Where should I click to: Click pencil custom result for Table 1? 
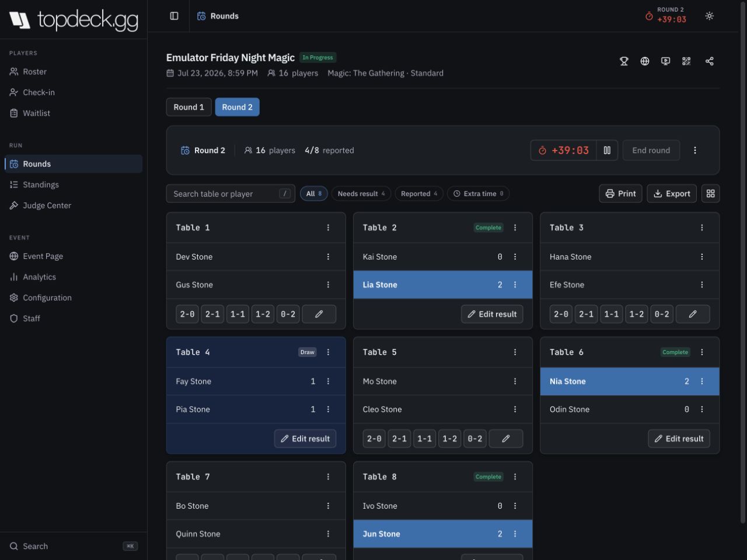[319, 314]
